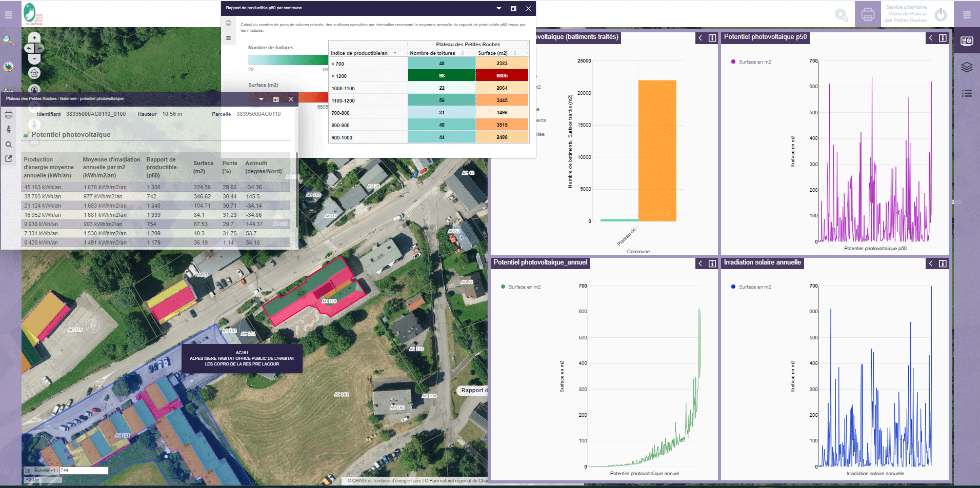
Task: Click the globe thematic icon in left sidebar
Action: tap(8, 66)
